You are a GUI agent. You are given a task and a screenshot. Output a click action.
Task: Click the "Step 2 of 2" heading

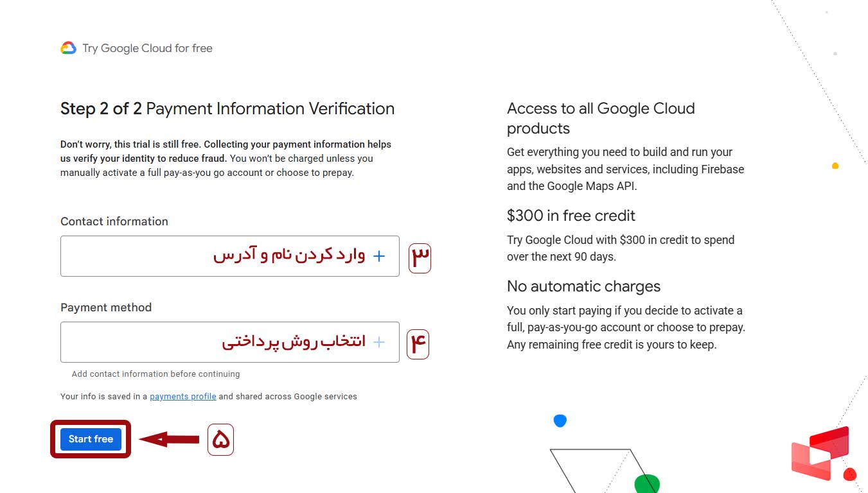[101, 108]
